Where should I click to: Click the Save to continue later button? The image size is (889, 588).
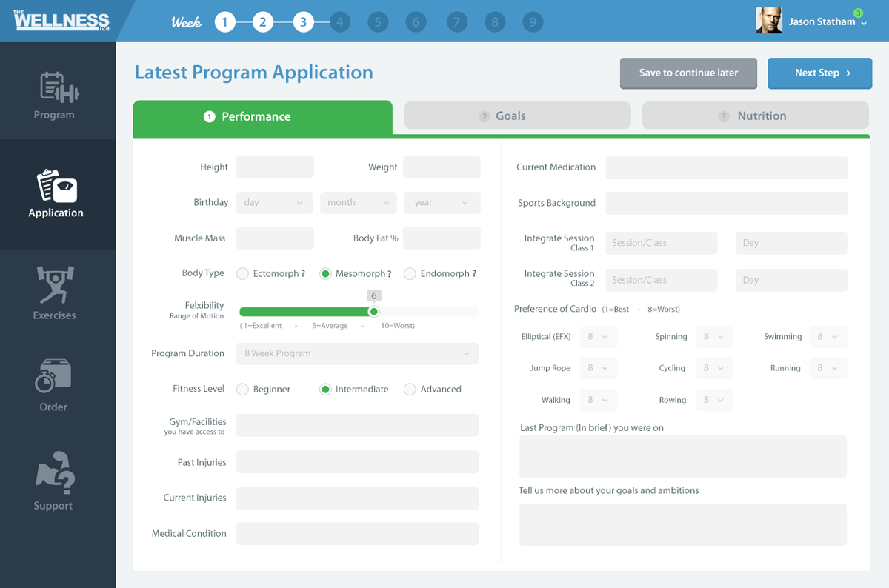(688, 73)
